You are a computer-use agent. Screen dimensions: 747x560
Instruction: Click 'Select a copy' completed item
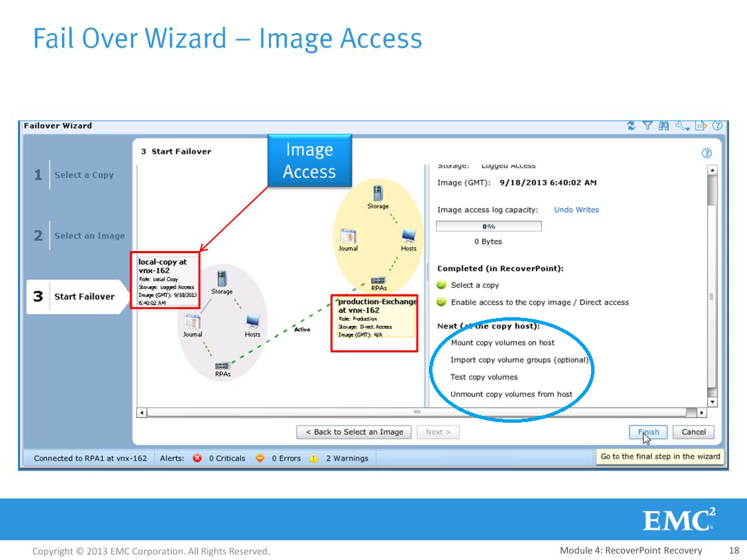(475, 285)
